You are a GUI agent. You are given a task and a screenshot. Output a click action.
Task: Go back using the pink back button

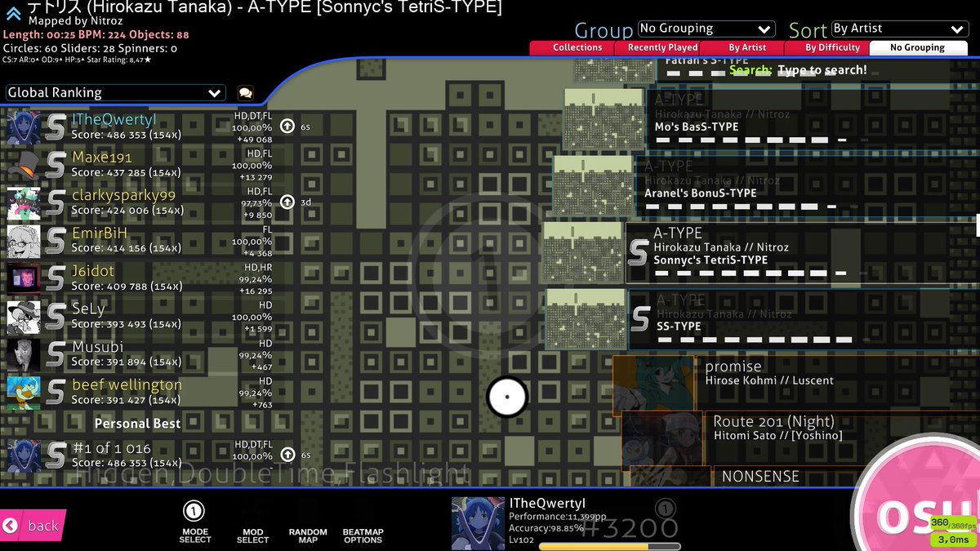33,526
